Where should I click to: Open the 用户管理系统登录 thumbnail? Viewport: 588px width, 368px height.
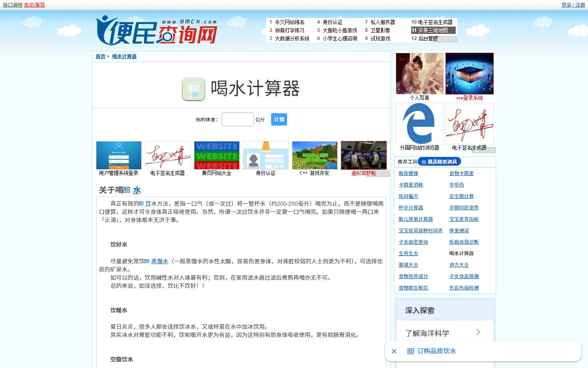point(119,155)
